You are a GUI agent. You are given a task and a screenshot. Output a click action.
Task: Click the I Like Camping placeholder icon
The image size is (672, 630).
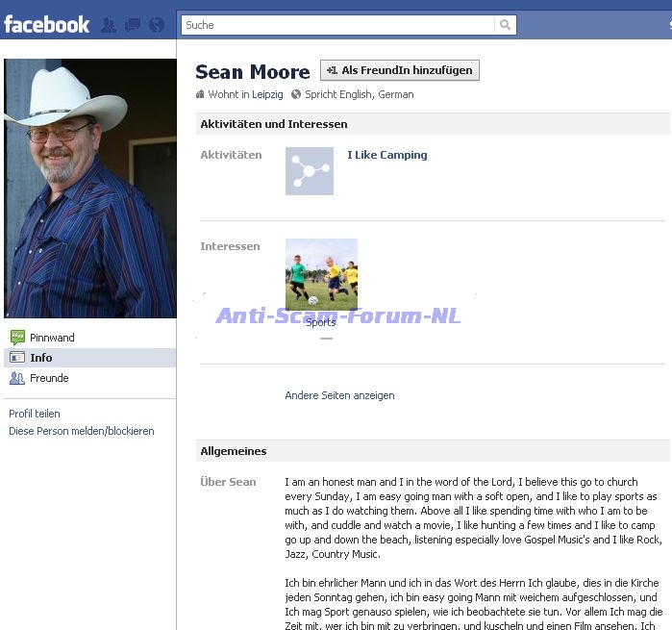coord(310,171)
